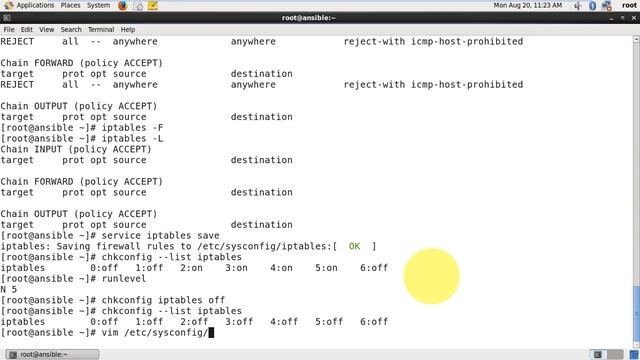Click '/etc/sysconfig/iptables:' path in save output
Screen dimensions: 640x360
pyautogui.click(x=264, y=246)
